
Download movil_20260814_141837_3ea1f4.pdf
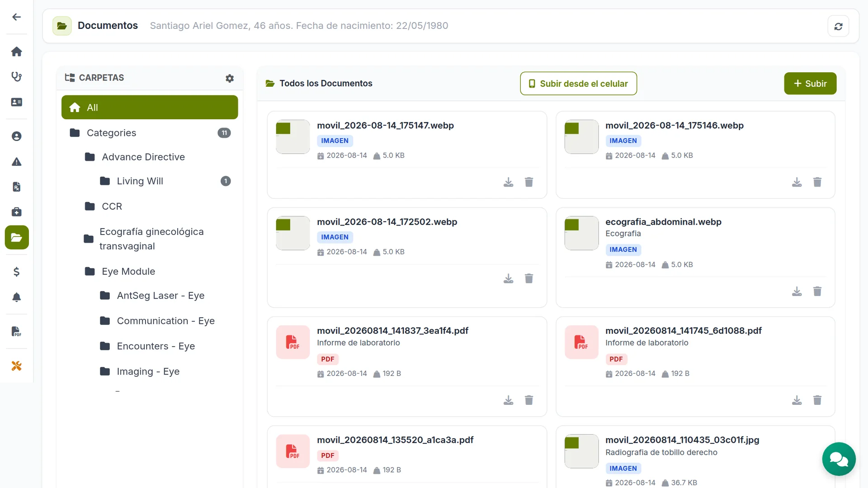pos(509,400)
